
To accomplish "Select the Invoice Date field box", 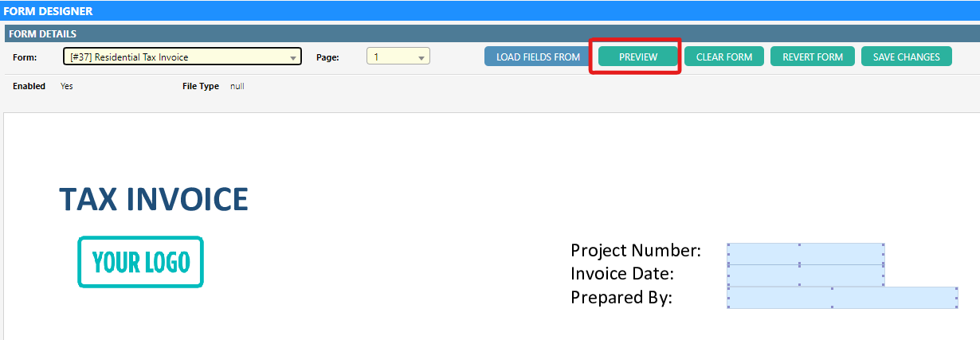I will (x=805, y=275).
